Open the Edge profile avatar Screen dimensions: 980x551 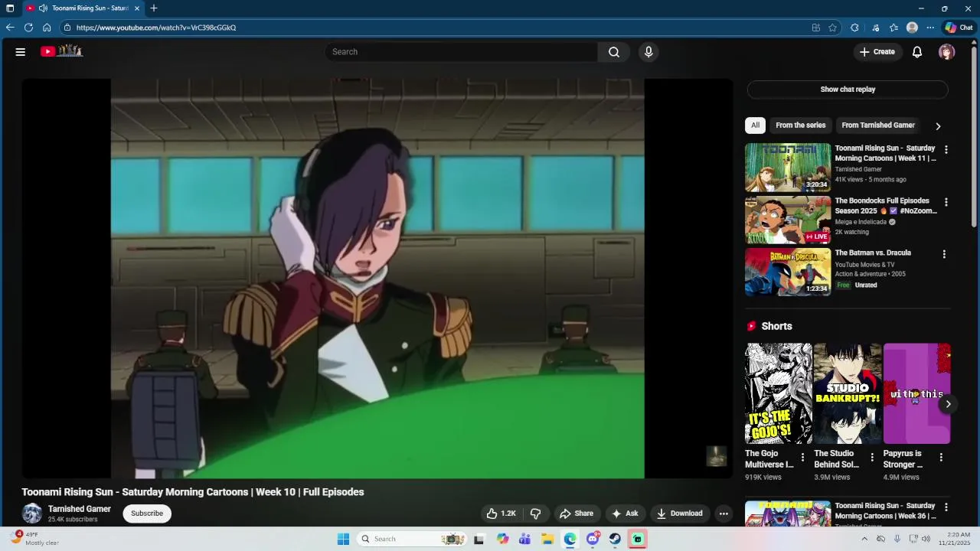click(912, 28)
